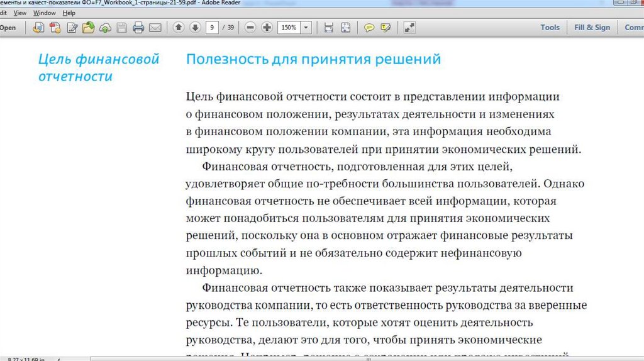Open the Fill & Sign pane

592,28
